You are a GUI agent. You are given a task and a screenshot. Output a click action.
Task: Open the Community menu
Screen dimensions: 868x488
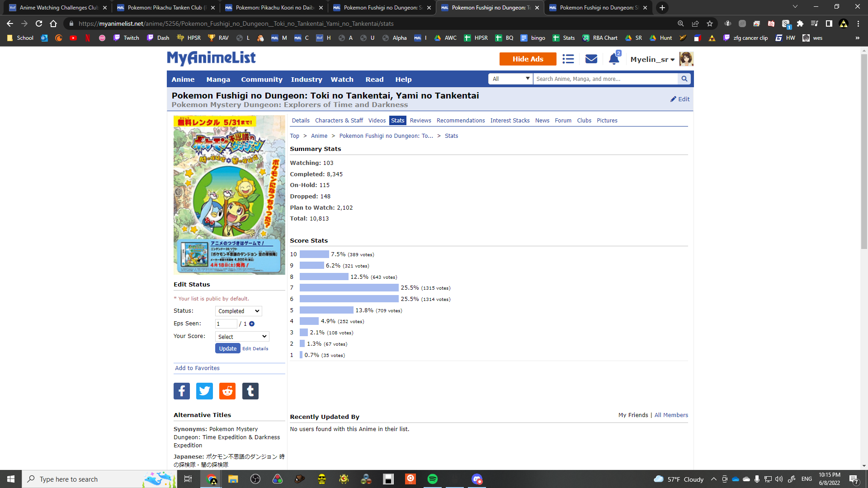261,80
